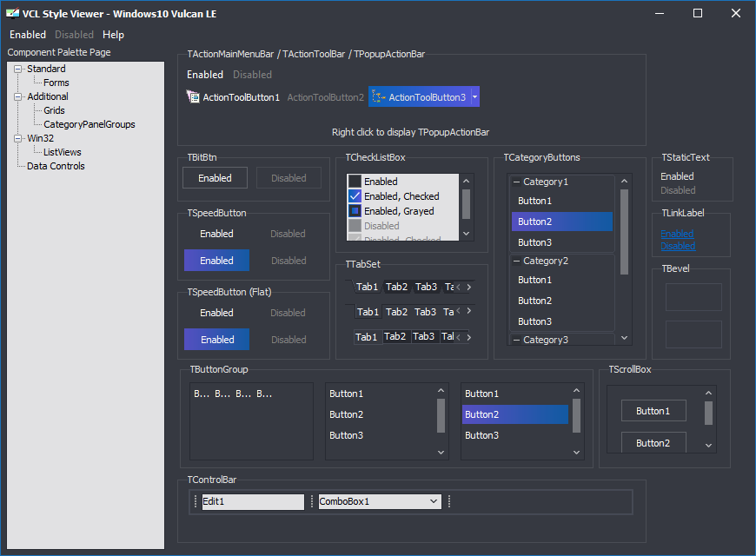This screenshot has width=756, height=556.
Task: Click Button1 under Category2
Action: (x=561, y=280)
